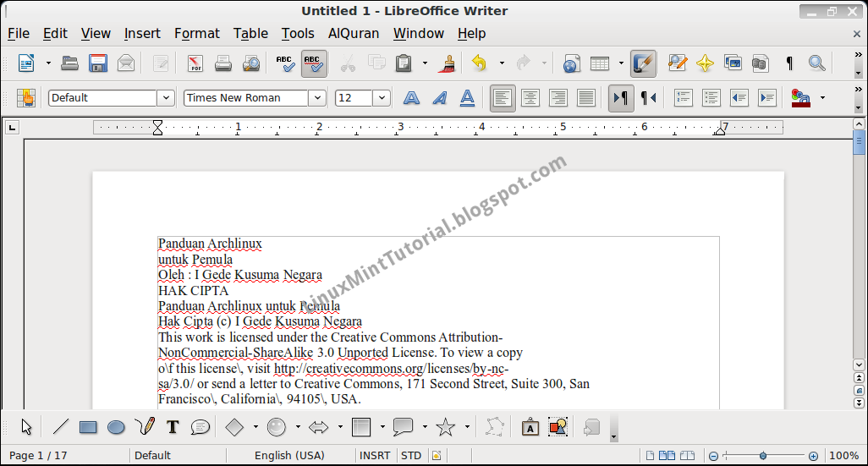Toggle AutoSpellcheck button
The height and width of the screenshot is (466, 868).
314,63
